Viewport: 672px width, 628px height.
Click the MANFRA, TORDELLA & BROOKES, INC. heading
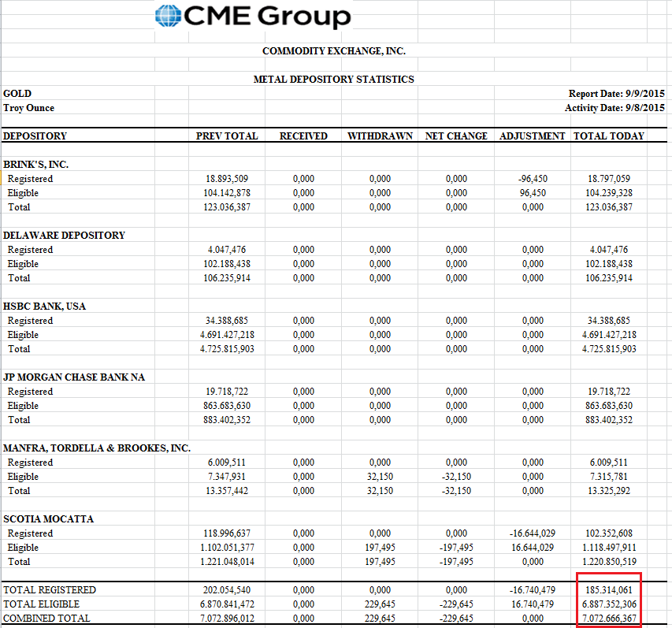(x=97, y=448)
